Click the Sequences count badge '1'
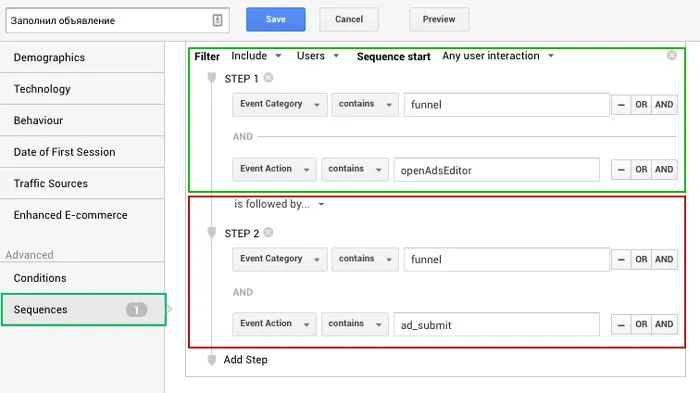Viewport: 700px width, 393px height. [x=136, y=309]
